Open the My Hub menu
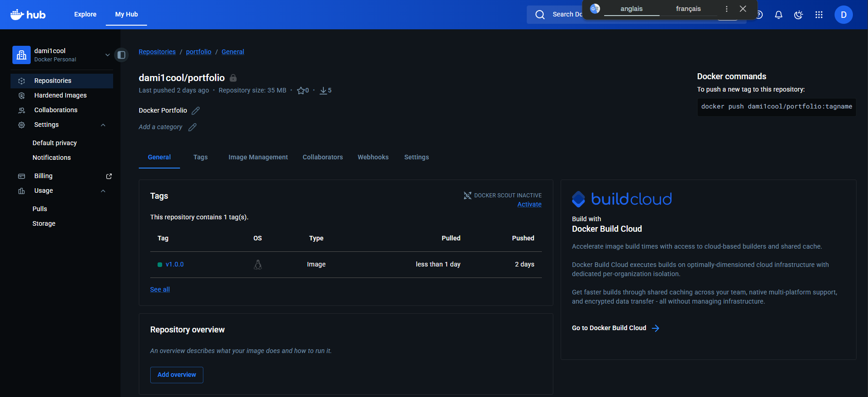The width and height of the screenshot is (868, 397). [x=126, y=15]
